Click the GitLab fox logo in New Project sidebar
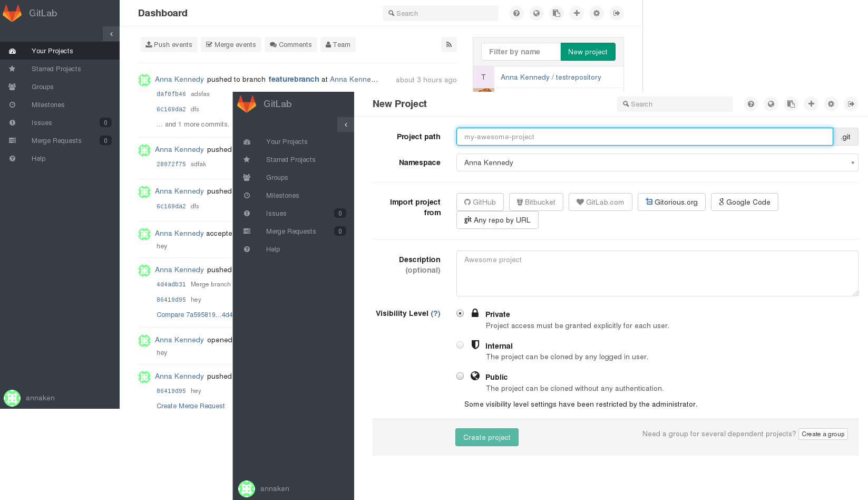The height and width of the screenshot is (500, 868). 247,104
